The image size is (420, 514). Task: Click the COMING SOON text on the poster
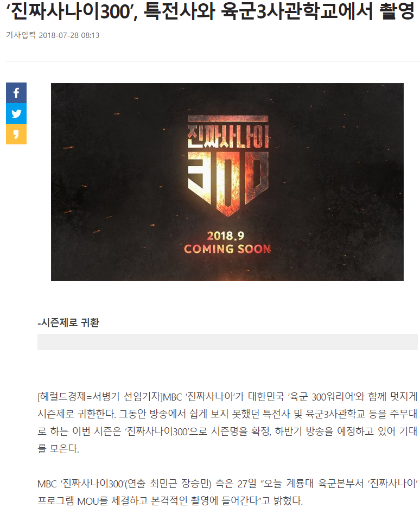[x=227, y=249]
